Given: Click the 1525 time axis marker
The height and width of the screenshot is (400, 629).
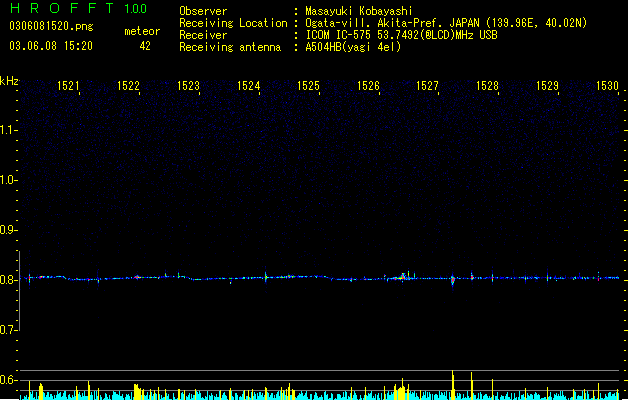Looking at the screenshot, I should pyautogui.click(x=308, y=86).
